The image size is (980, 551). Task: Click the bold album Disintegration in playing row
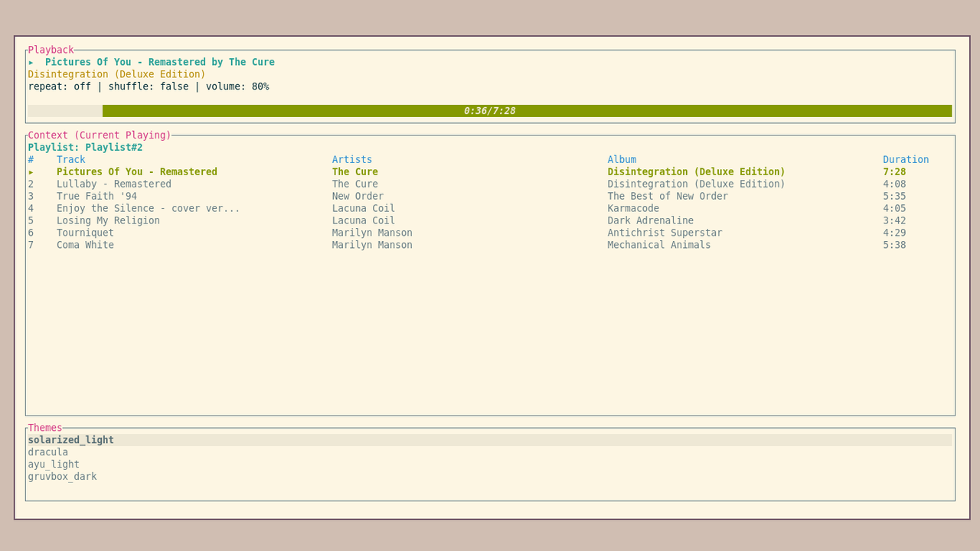coord(697,172)
